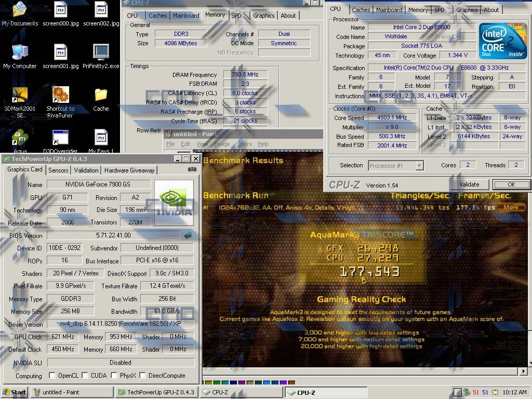Click GPU-Z screenshot camera icon
The image size is (532, 399).
(192, 169)
